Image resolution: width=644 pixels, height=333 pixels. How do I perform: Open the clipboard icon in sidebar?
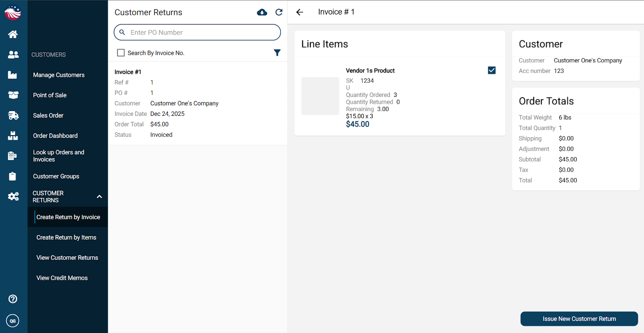pos(13,176)
